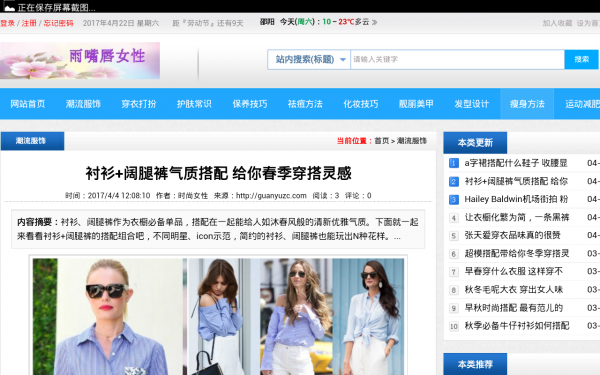Open 穿衣打扮 navigation item
Image resolution: width=600 pixels, height=375 pixels.
point(139,104)
